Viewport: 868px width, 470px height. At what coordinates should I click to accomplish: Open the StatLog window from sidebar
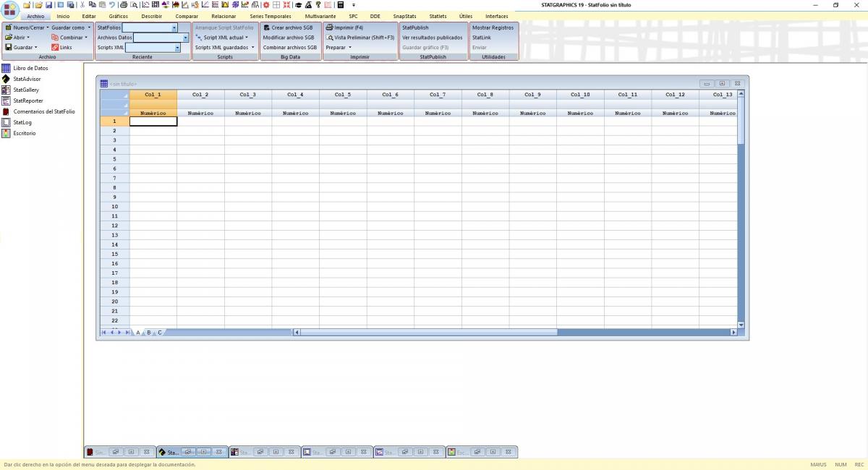click(x=22, y=122)
